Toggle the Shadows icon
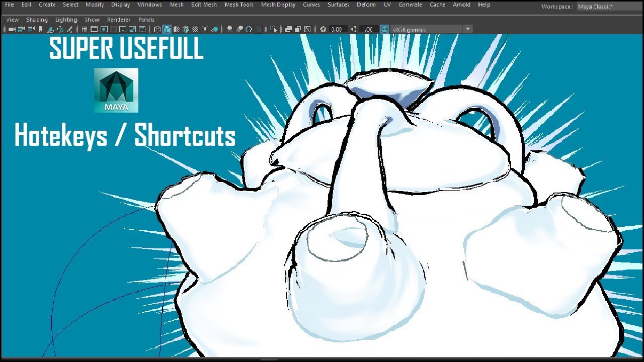Screen dimensions: 644x362 click(x=215, y=29)
